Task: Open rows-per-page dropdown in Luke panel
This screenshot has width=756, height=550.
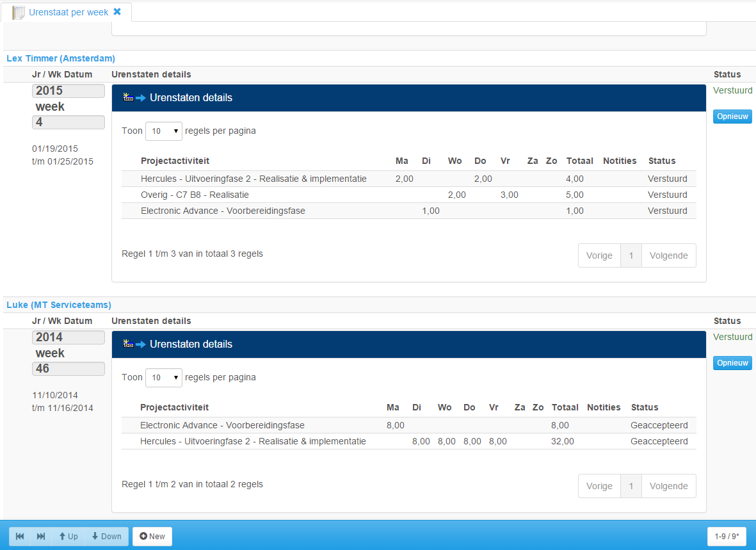Action: pos(164,378)
